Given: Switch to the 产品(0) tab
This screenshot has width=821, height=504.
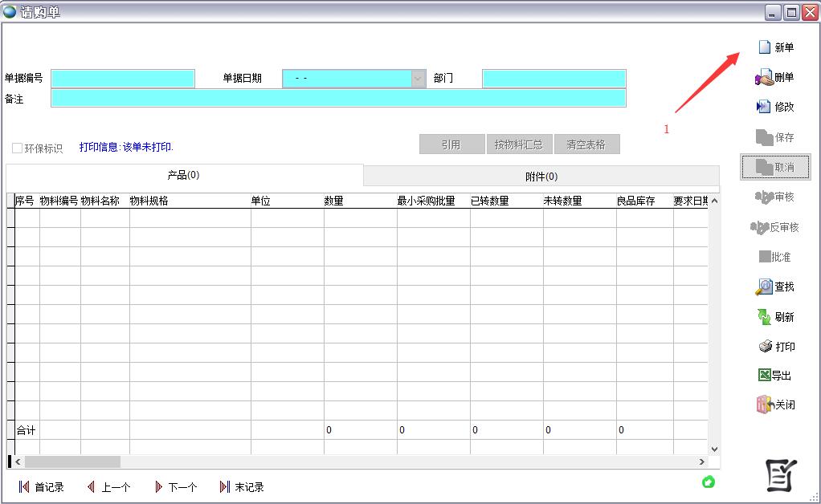Looking at the screenshot, I should pos(184,175).
